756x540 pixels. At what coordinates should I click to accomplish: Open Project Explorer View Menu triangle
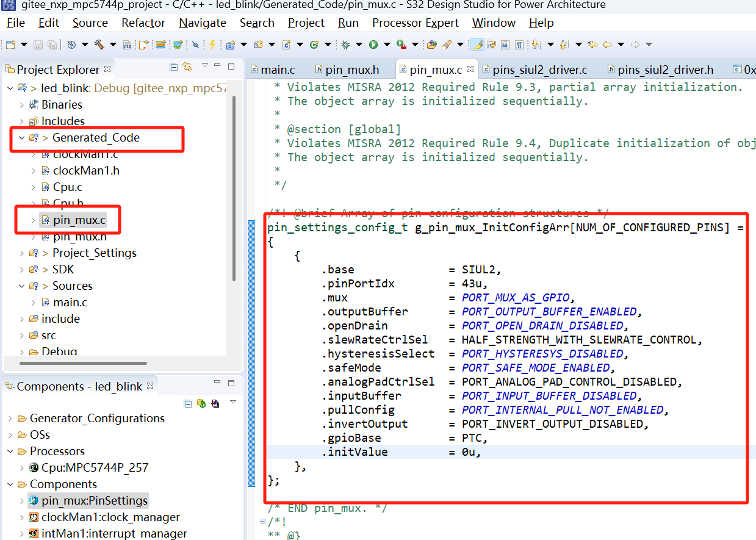(205, 65)
